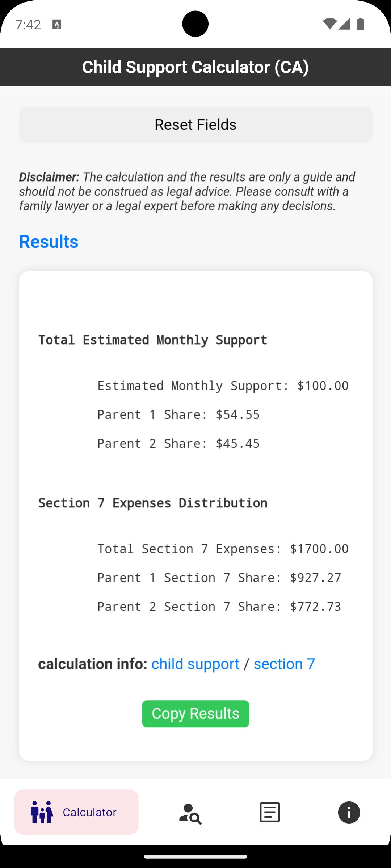Select the Calculator tab
Viewport: 391px width, 868px height.
(x=76, y=812)
